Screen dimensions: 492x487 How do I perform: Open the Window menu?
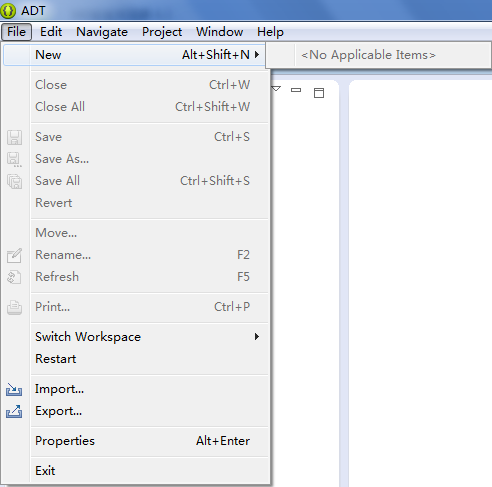coord(220,32)
